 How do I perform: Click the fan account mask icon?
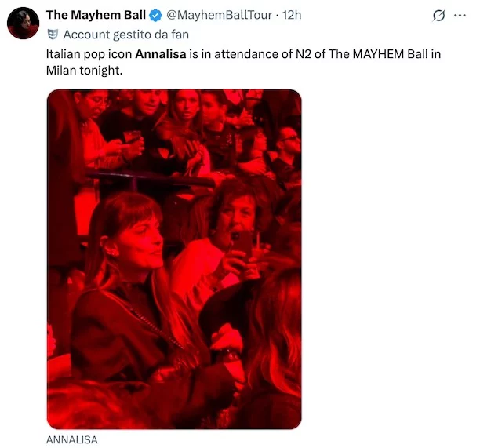pyautogui.click(x=53, y=34)
